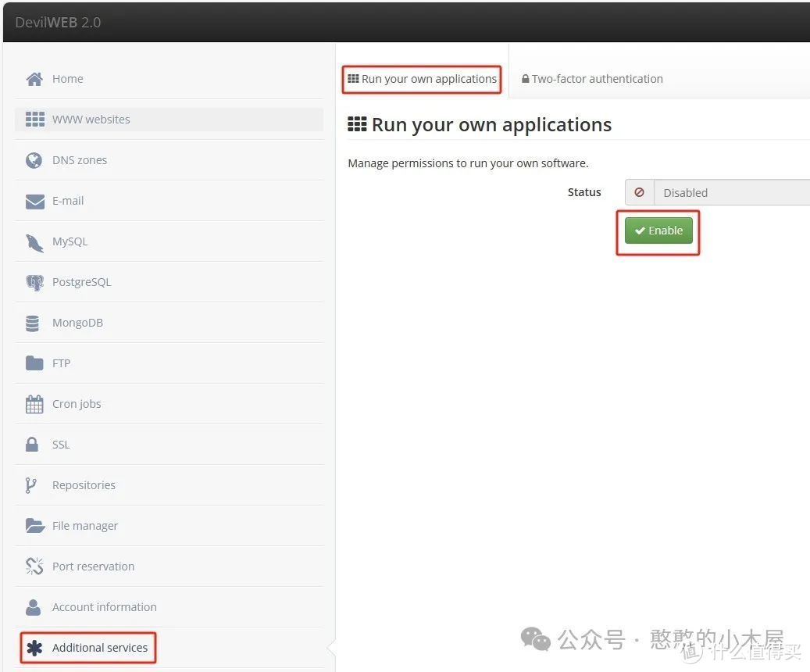Click the Port reservation link icon
Screen dimensions: 810x672
pos(34,567)
